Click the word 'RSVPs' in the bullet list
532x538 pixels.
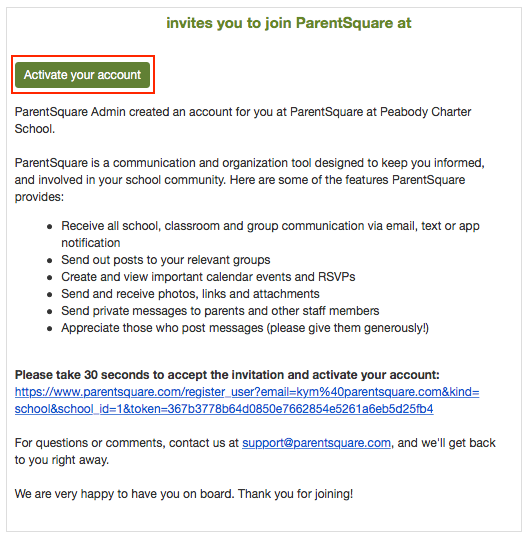[x=336, y=277]
